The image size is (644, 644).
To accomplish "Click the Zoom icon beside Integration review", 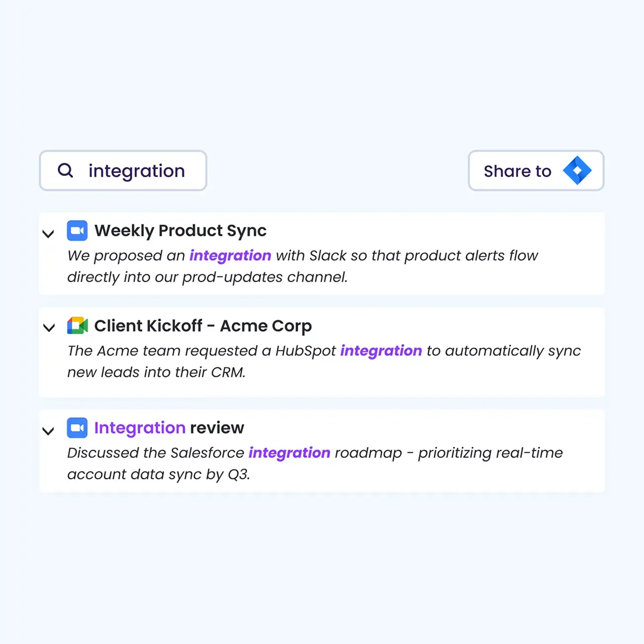I will point(77,428).
